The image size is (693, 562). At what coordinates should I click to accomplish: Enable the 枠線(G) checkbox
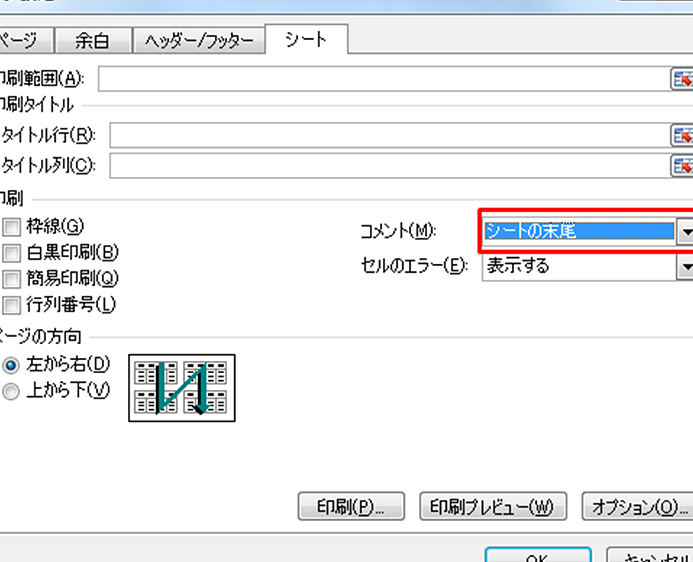[11, 227]
